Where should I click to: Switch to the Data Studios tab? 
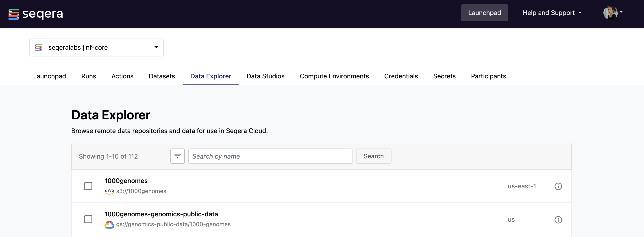[x=265, y=76]
